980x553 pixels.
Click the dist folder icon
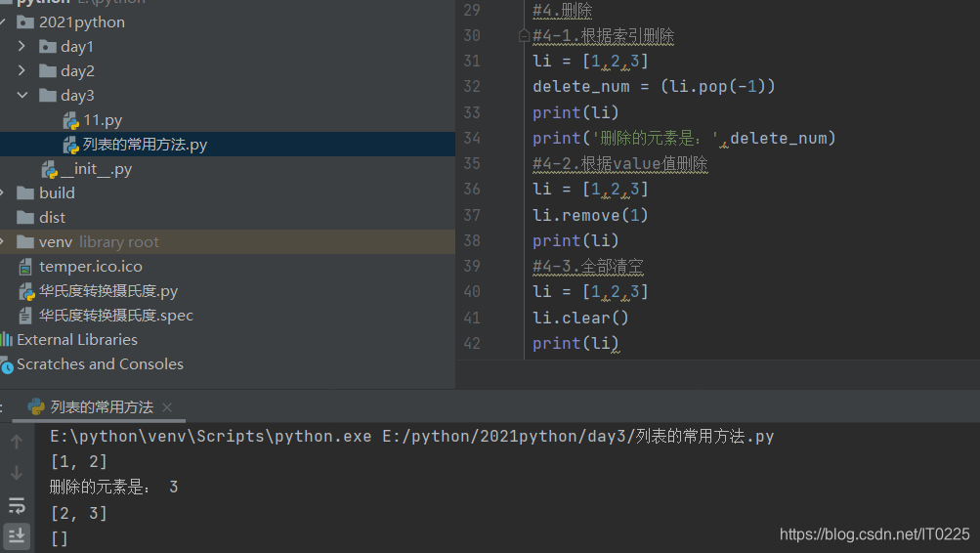pyautogui.click(x=25, y=218)
